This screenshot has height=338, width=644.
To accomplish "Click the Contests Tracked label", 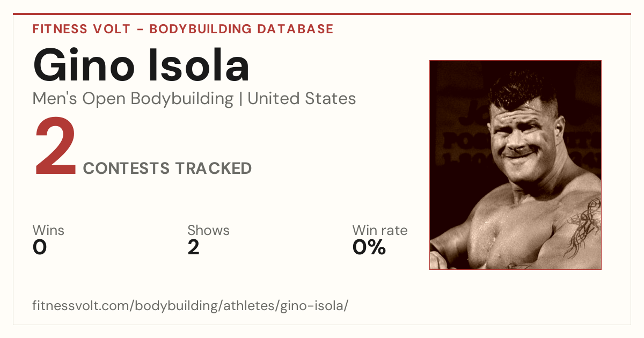I will (x=167, y=168).
